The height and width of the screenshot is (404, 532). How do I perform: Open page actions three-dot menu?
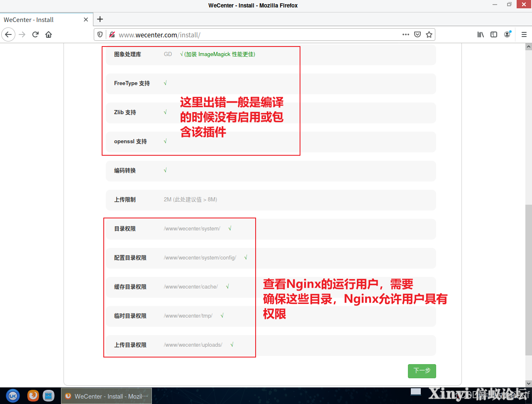point(406,34)
